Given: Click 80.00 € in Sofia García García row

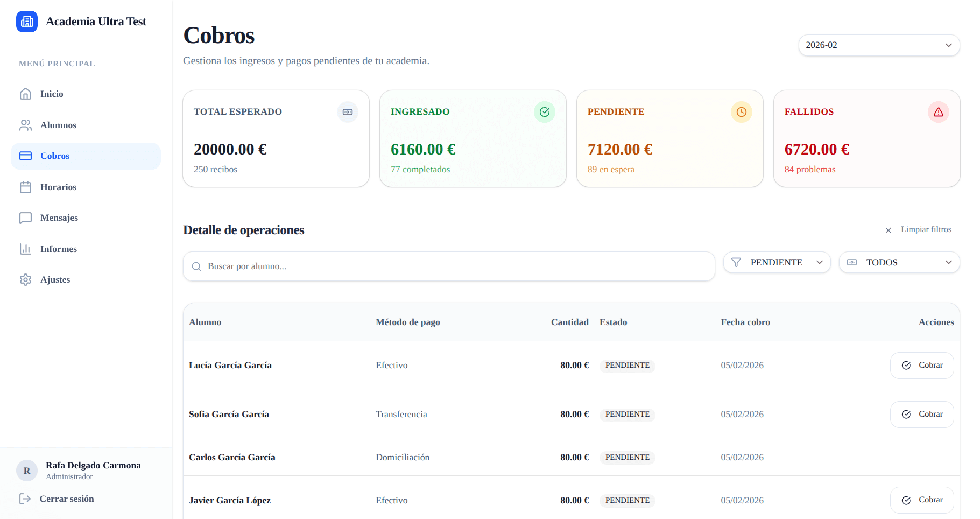Looking at the screenshot, I should [575, 414].
